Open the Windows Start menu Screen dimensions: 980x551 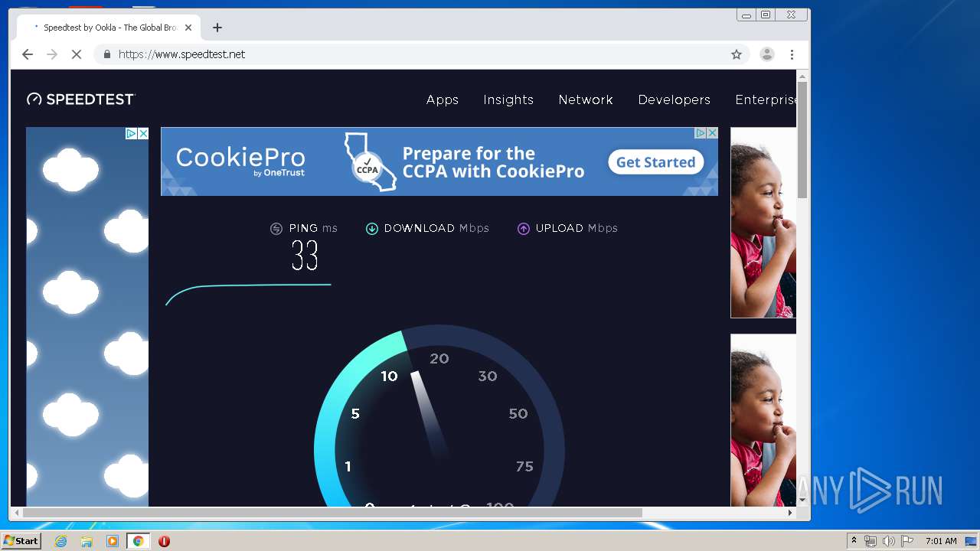[x=21, y=541]
